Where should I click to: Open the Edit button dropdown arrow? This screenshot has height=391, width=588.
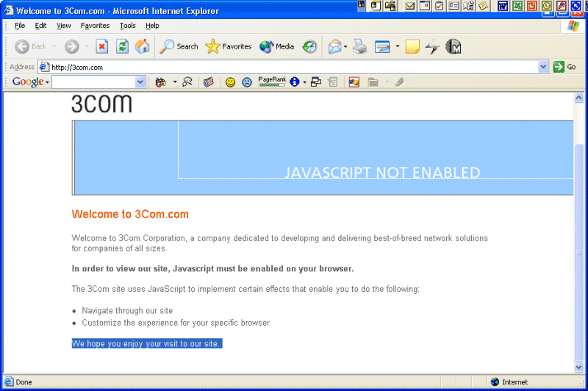[x=397, y=46]
